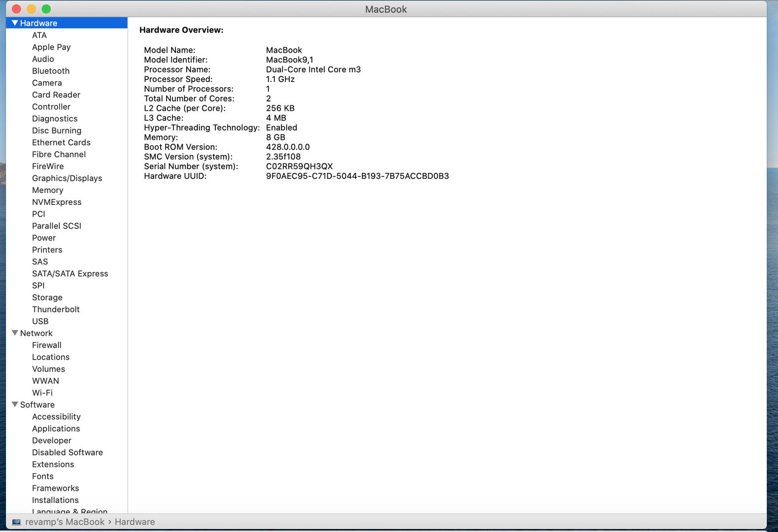The width and height of the screenshot is (778, 532).
Task: Click the model identifier MacBook9,1
Action: [x=290, y=60]
